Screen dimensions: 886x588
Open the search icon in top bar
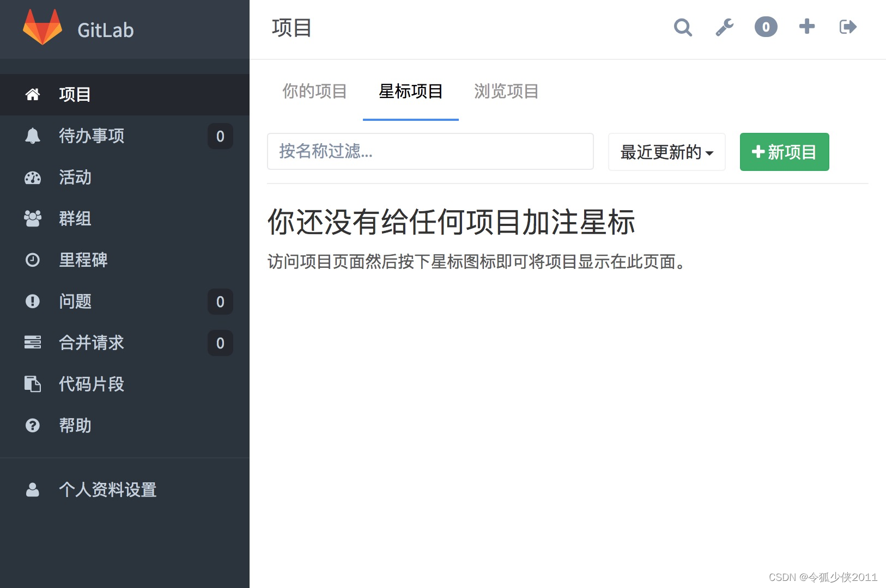click(x=683, y=27)
